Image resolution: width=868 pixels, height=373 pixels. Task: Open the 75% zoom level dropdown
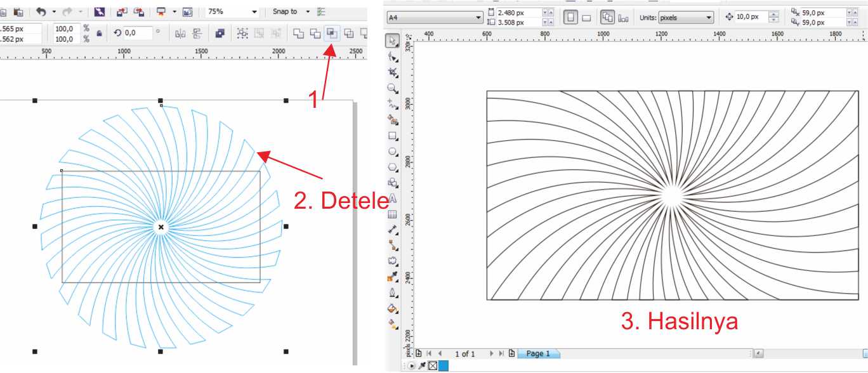coord(254,12)
